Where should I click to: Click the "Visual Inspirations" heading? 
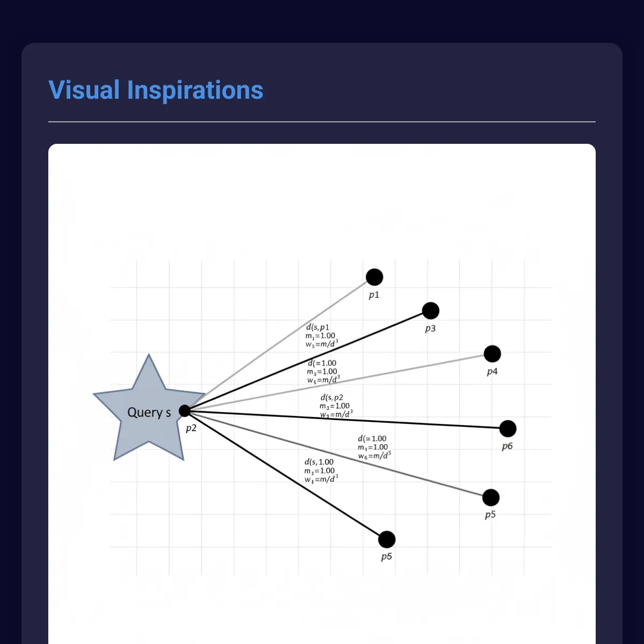click(156, 90)
